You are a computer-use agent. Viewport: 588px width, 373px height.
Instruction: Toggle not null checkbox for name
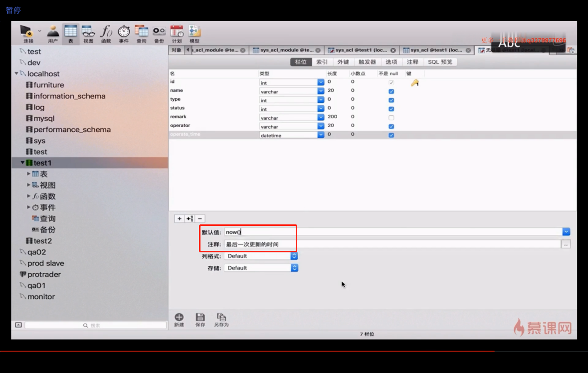pyautogui.click(x=391, y=91)
